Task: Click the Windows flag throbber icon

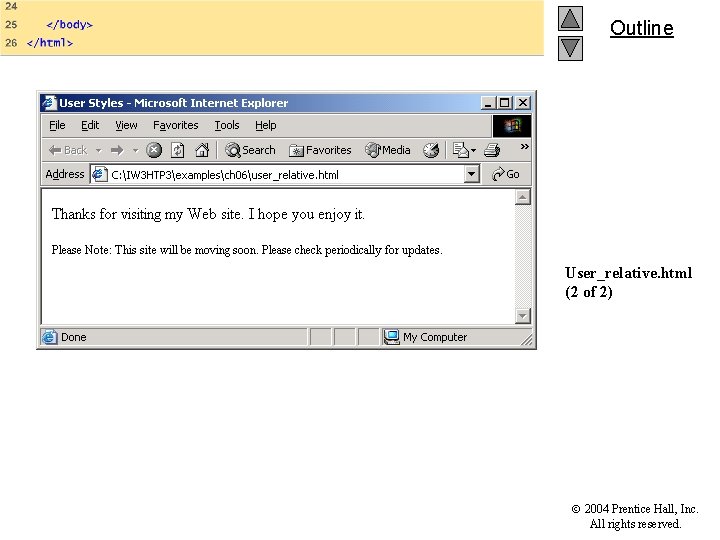Action: click(x=512, y=125)
